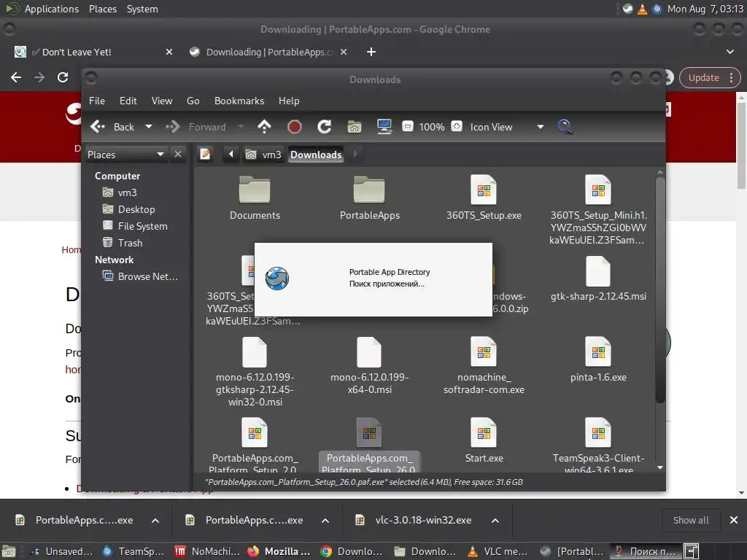The height and width of the screenshot is (560, 747).
Task: Open the View menu
Action: coord(162,101)
